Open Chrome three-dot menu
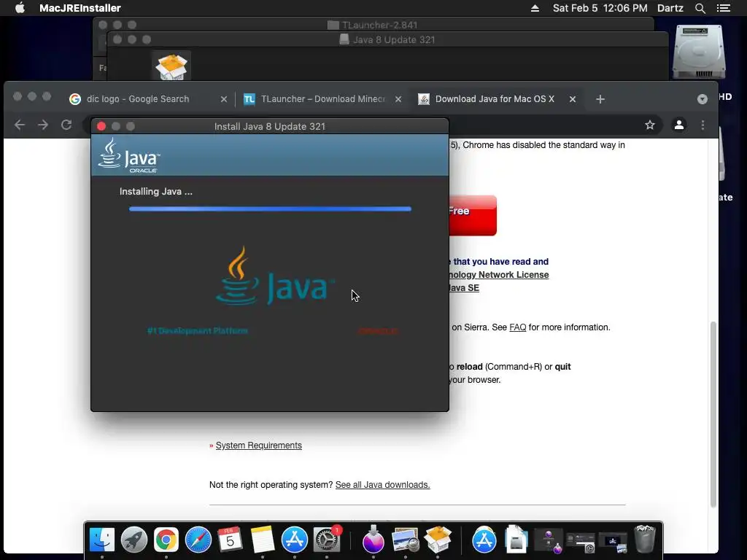 coord(703,125)
